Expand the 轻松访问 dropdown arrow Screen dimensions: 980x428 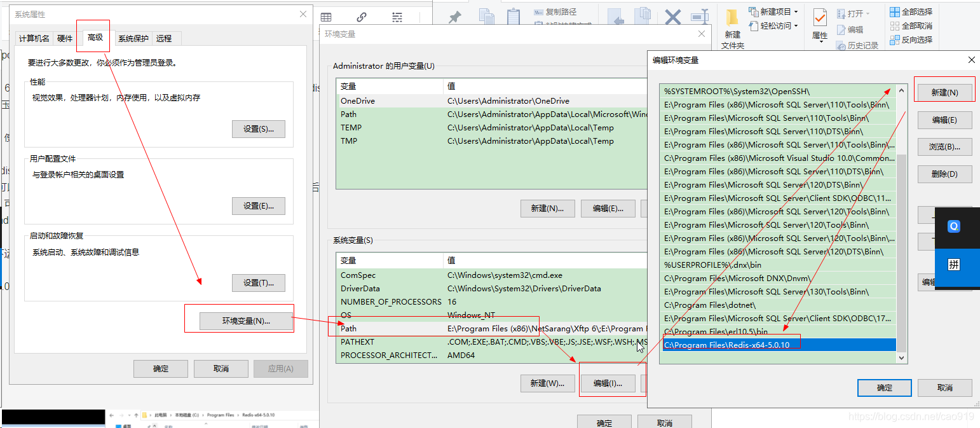pos(796,26)
